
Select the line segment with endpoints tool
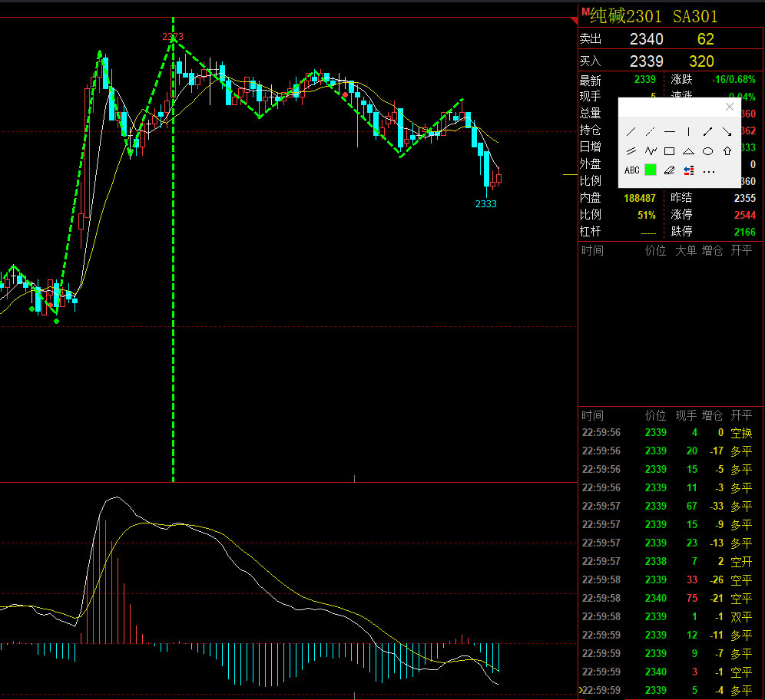708,131
